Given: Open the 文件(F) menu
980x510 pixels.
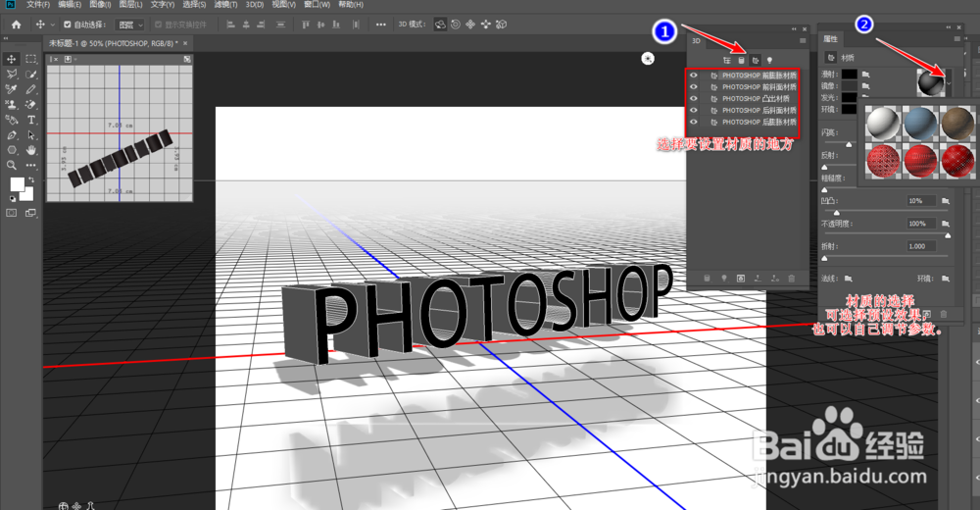Looking at the screenshot, I should click(x=38, y=4).
